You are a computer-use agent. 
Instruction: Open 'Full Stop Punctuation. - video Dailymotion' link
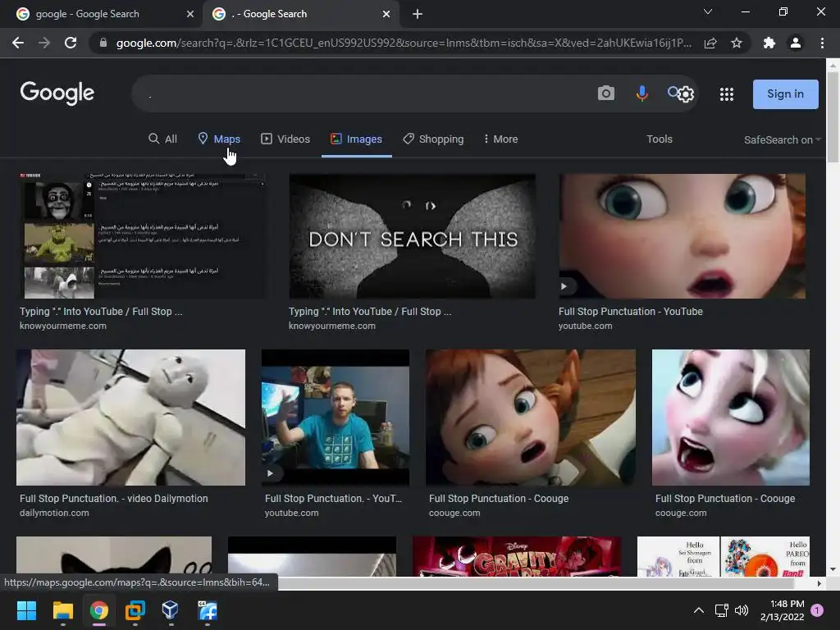click(x=113, y=499)
